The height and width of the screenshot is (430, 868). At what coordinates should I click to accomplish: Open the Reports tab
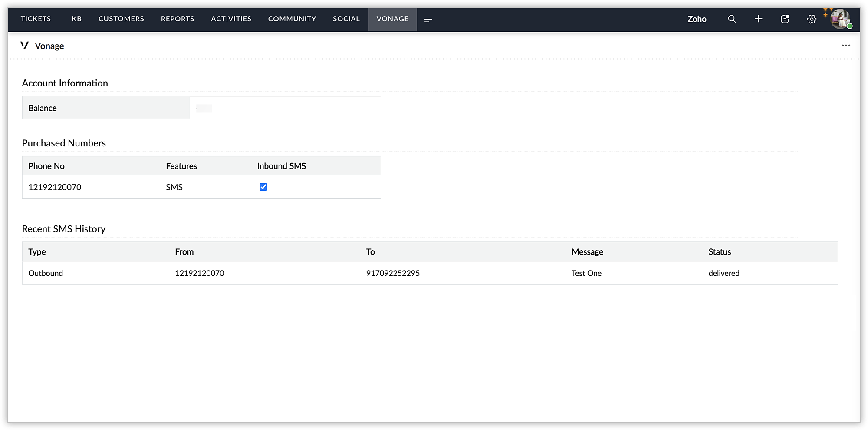point(178,19)
